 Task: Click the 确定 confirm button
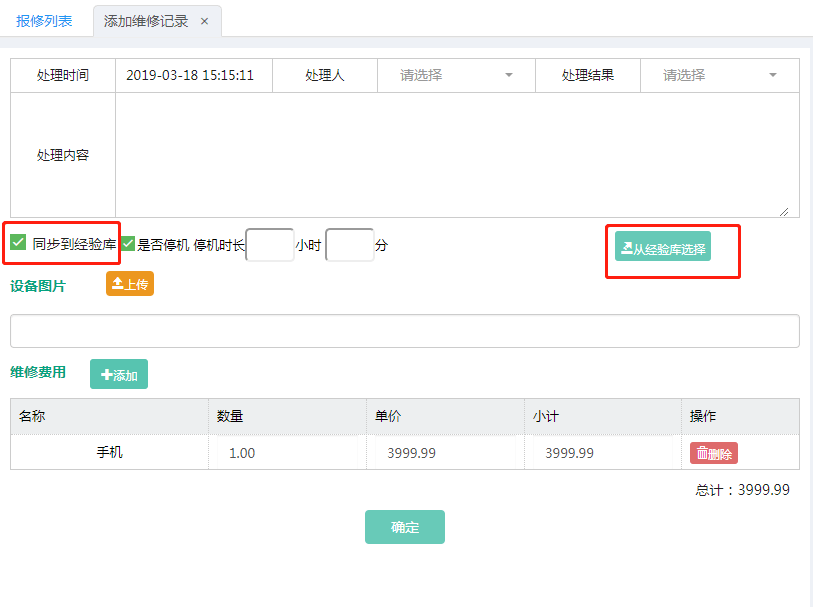[x=405, y=527]
